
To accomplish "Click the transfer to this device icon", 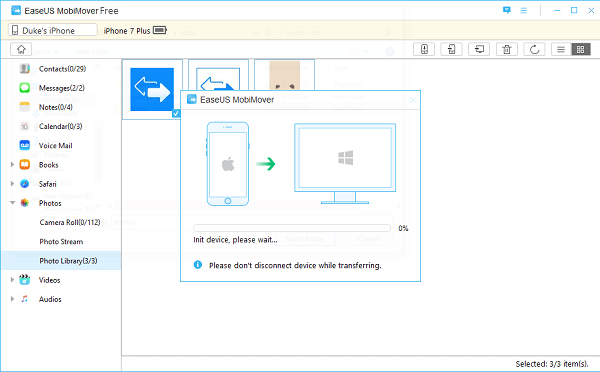I will click(x=424, y=49).
